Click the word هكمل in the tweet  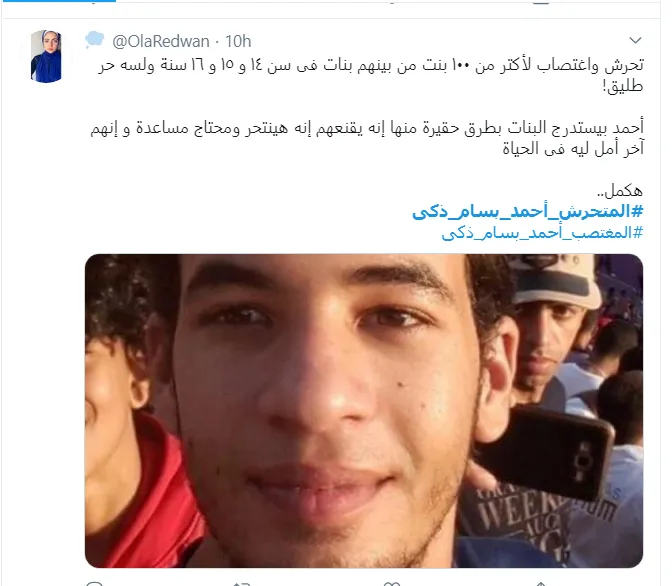point(622,190)
